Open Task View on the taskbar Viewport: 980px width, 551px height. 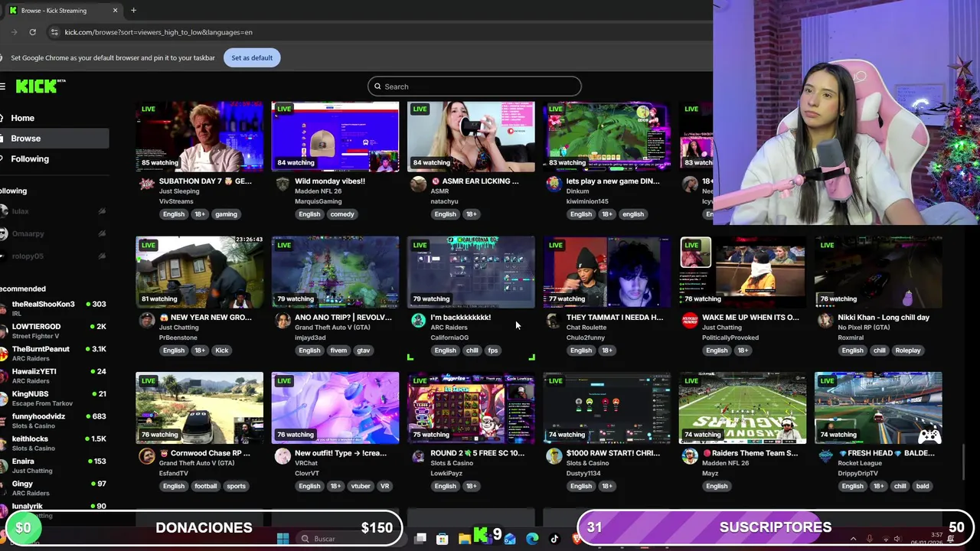(420, 539)
